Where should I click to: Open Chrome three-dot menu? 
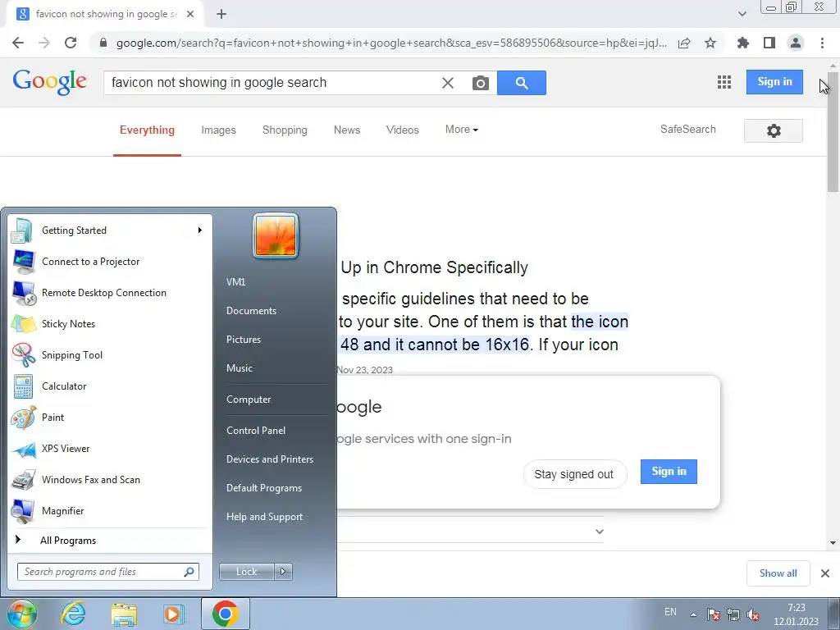(822, 43)
